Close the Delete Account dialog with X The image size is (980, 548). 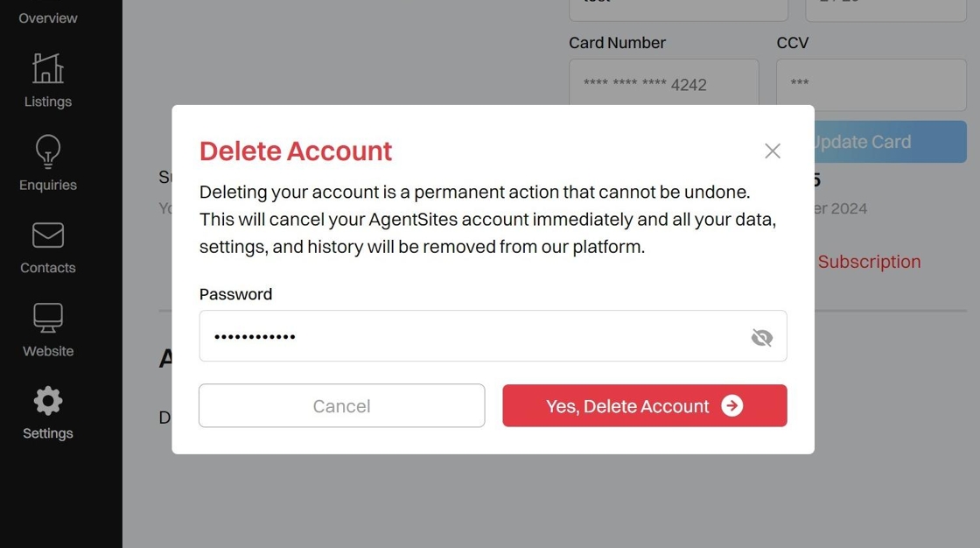click(772, 151)
